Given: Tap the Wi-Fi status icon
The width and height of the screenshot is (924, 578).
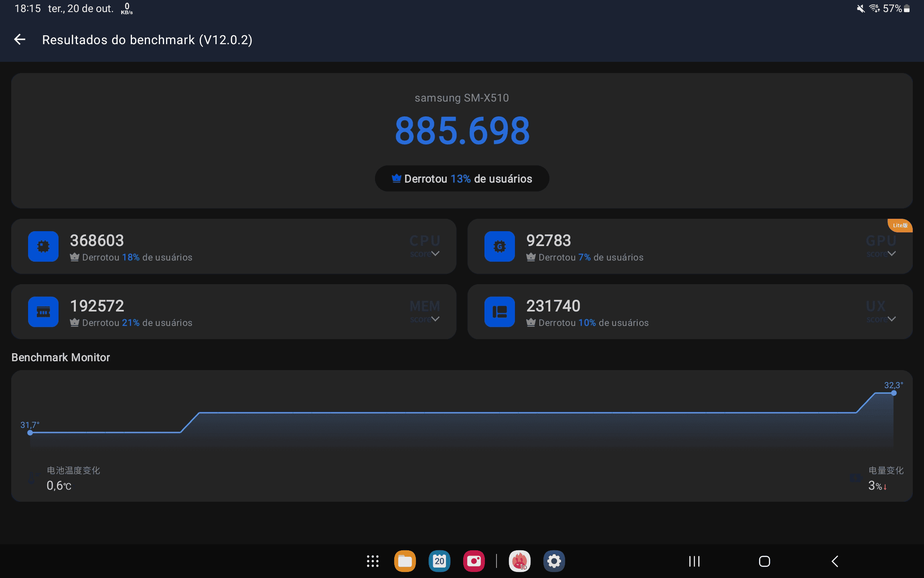Looking at the screenshot, I should [x=874, y=8].
